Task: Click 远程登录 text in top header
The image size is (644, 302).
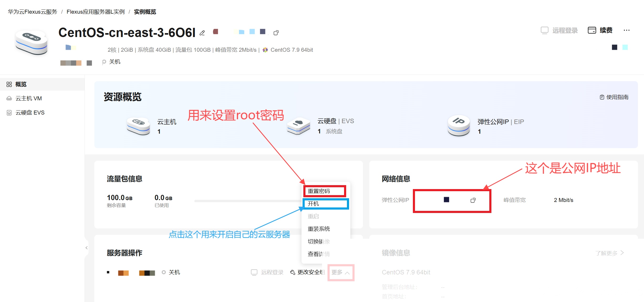Action: pos(565,31)
